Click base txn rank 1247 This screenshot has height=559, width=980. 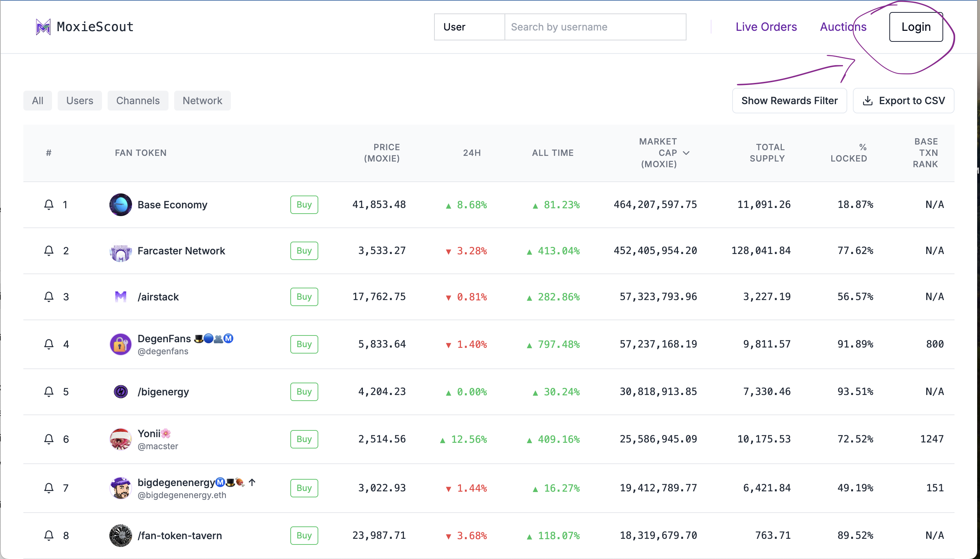931,439
